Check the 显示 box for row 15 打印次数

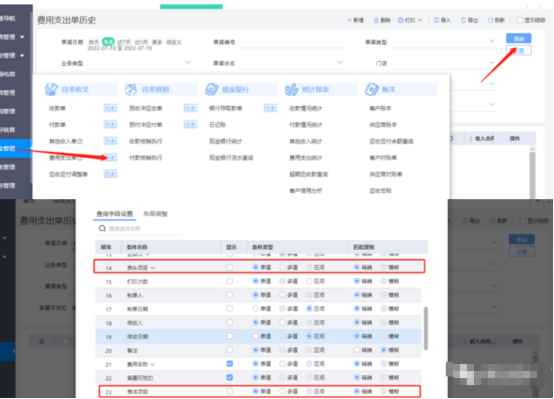230,281
